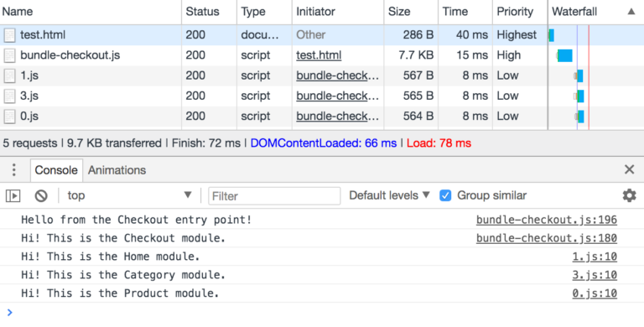Sort by Waterfall column arrow

click(x=631, y=12)
